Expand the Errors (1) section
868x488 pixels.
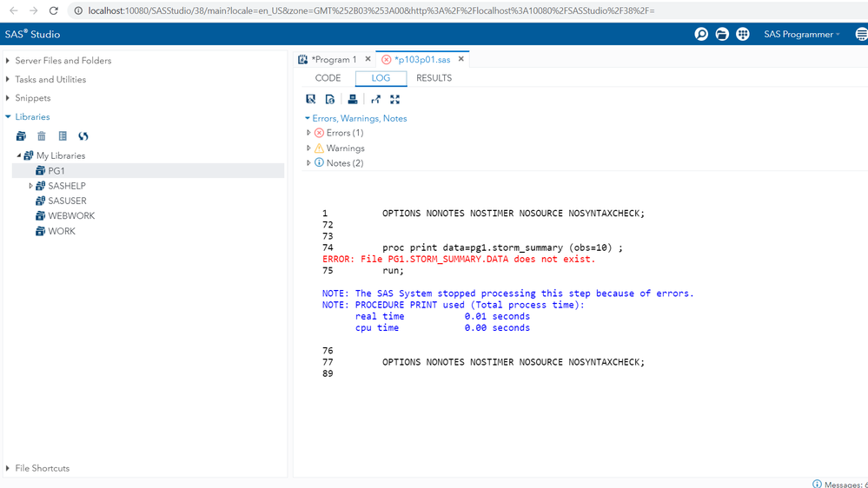[x=309, y=133]
